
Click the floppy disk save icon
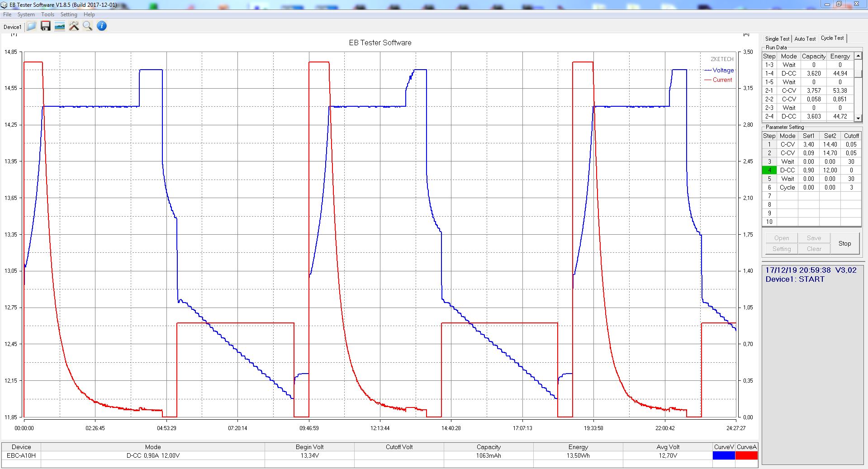coord(45,26)
